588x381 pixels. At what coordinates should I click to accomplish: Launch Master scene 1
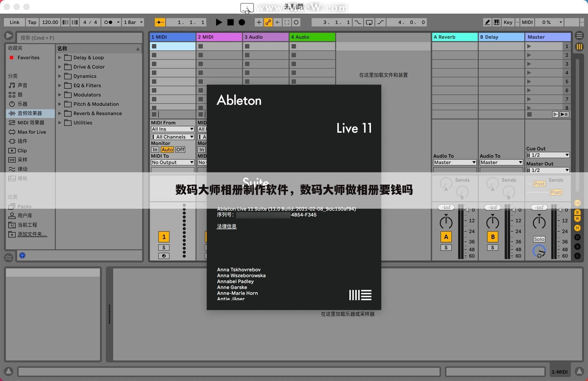529,46
